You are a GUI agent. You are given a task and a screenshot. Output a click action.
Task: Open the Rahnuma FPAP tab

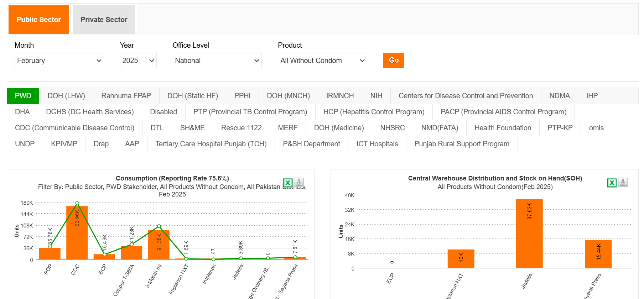pyautogui.click(x=126, y=96)
